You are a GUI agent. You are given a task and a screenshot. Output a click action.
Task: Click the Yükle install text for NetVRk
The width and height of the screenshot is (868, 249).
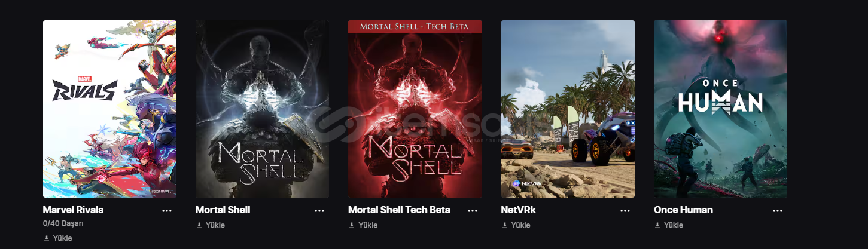click(520, 225)
